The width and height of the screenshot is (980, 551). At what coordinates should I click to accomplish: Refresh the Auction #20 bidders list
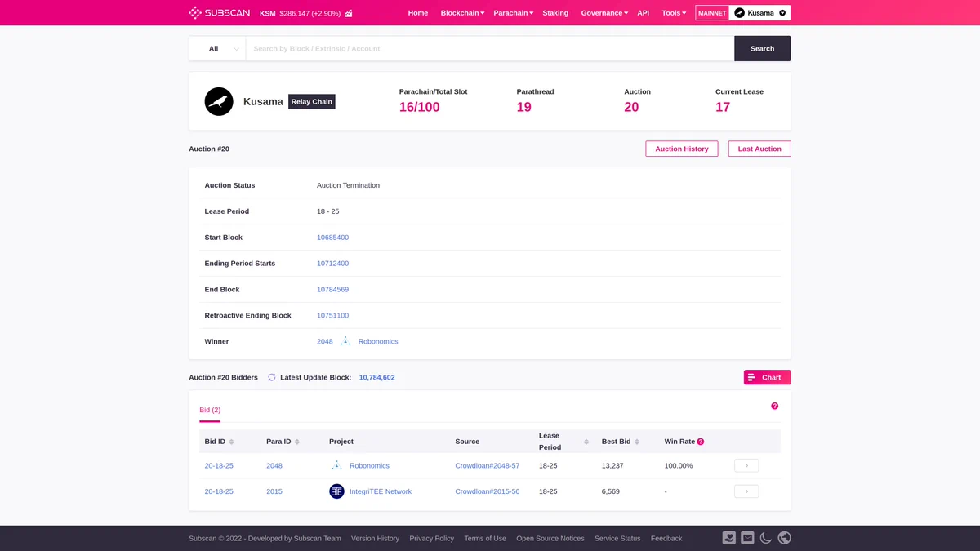pos(272,377)
